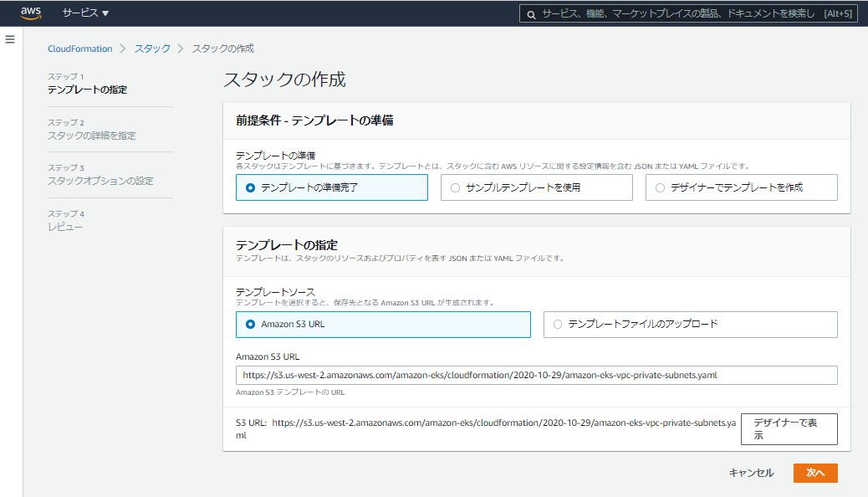Click the キャンセル button
Image resolution: width=868 pixels, height=497 pixels.
click(x=751, y=474)
